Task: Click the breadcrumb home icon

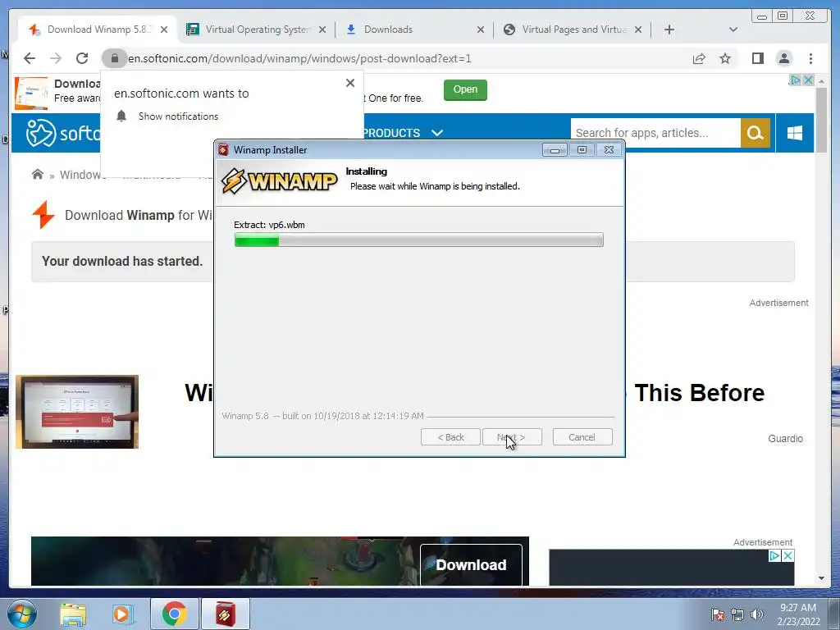Action: (38, 174)
